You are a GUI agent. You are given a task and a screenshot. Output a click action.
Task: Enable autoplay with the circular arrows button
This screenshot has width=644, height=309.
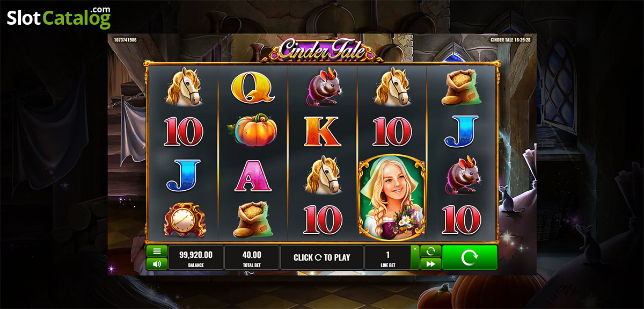(430, 251)
